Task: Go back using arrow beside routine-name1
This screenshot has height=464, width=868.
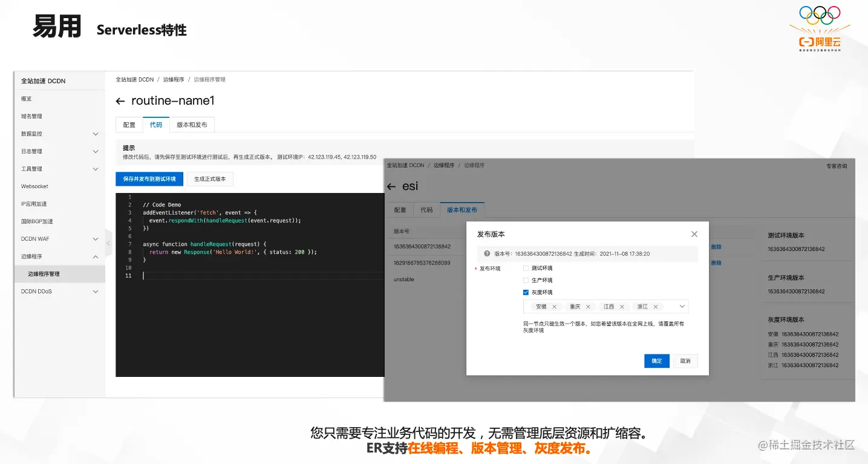Action: coord(120,101)
